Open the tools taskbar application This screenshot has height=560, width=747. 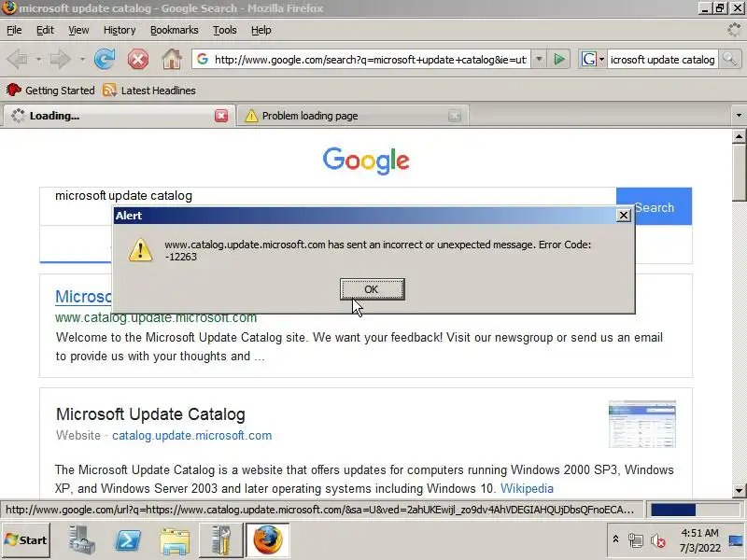(x=221, y=540)
